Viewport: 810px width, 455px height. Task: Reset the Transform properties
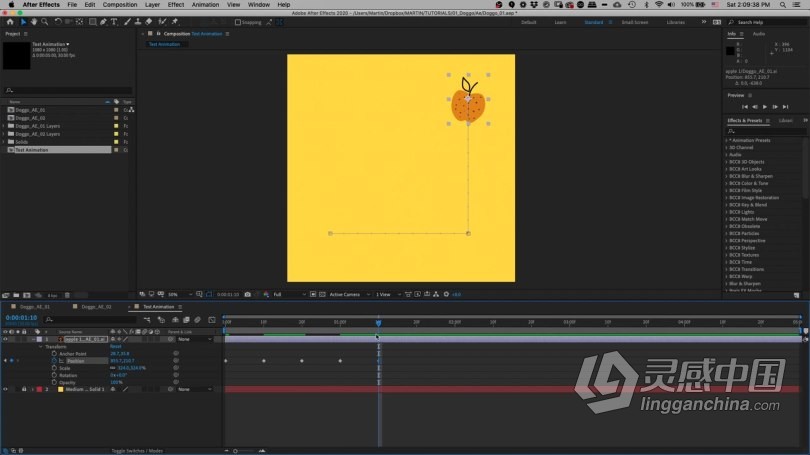pos(116,347)
